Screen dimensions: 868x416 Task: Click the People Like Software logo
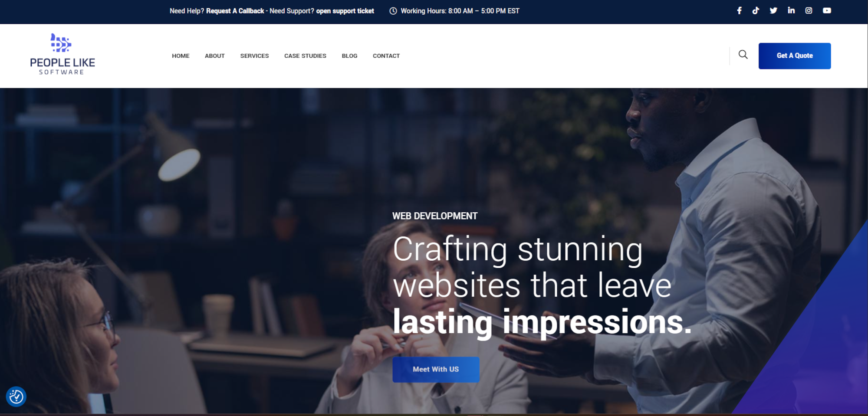tap(62, 55)
